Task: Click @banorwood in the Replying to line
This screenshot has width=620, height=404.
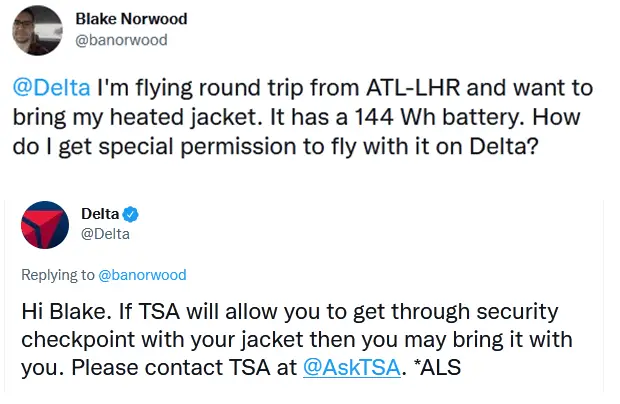Action: pos(142,275)
